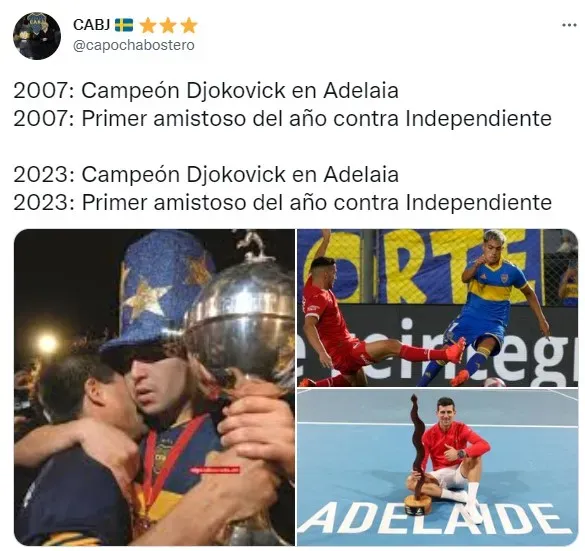Click the middle gold star in the name
This screenshot has width=585, height=551.
pos(168,25)
